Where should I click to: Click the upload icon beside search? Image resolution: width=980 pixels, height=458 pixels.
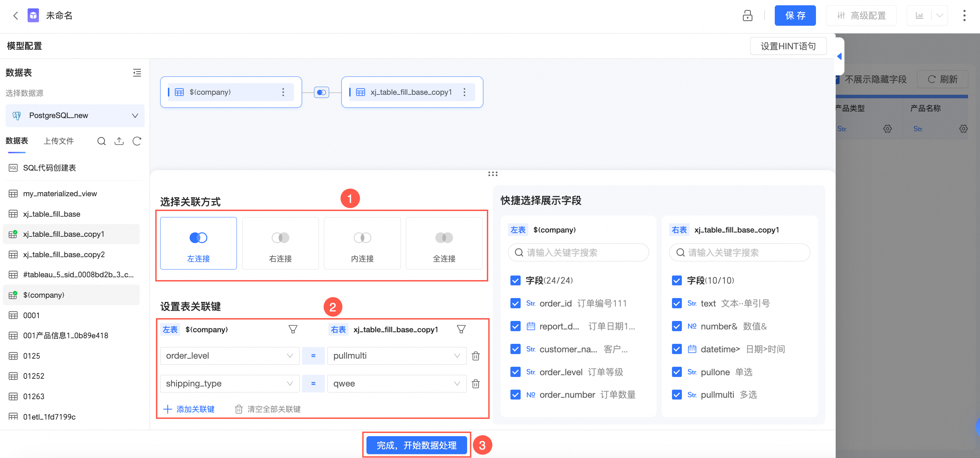pos(119,141)
